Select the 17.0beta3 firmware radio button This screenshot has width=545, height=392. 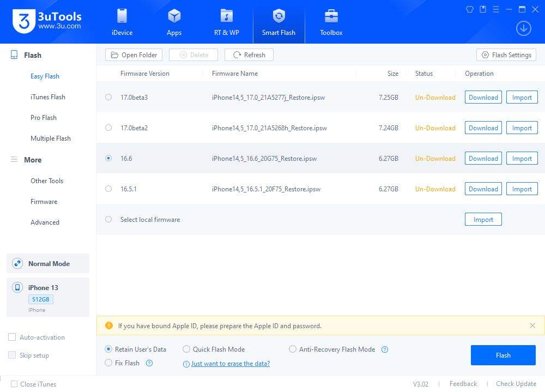click(x=108, y=98)
